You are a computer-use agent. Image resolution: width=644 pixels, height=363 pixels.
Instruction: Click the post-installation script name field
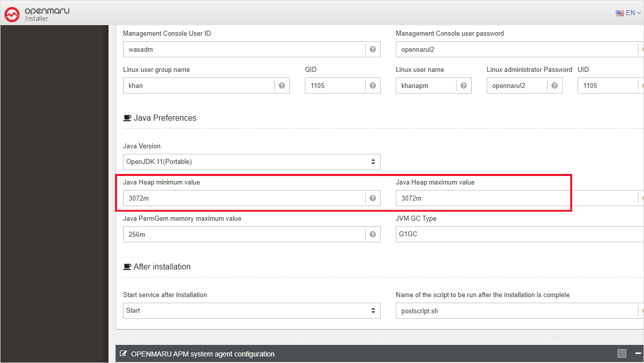tap(515, 311)
